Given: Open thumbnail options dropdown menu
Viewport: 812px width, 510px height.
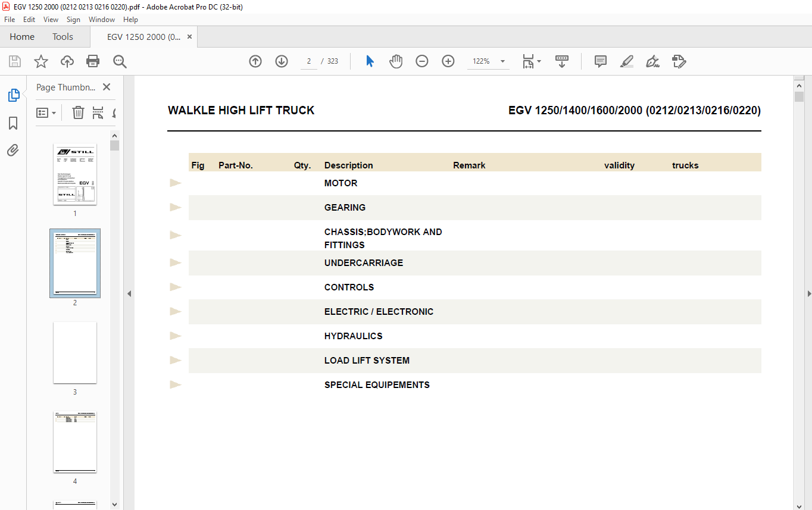Looking at the screenshot, I should coord(46,112).
